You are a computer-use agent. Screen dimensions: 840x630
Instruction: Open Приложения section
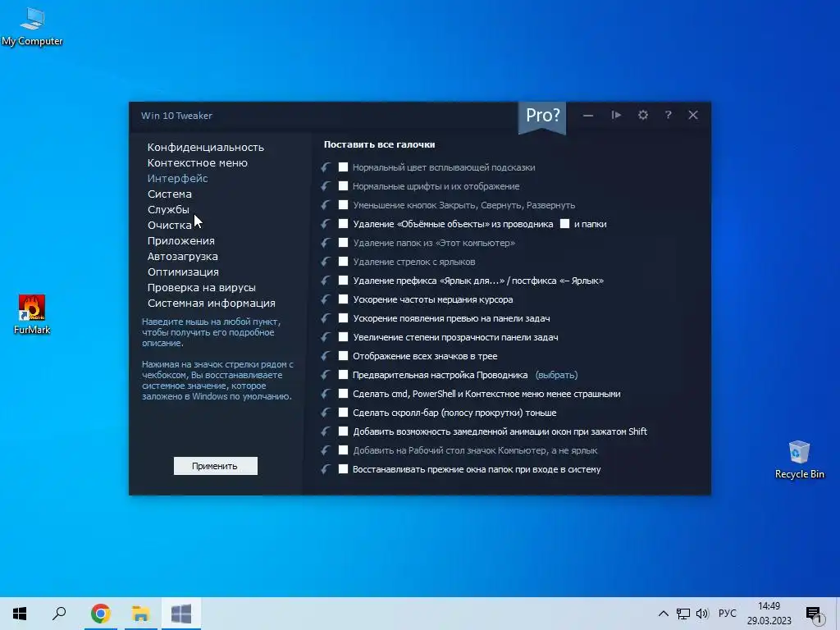(181, 240)
